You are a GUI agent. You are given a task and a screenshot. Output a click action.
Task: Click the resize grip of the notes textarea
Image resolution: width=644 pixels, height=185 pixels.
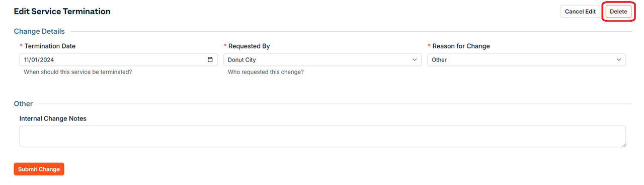tap(623, 144)
